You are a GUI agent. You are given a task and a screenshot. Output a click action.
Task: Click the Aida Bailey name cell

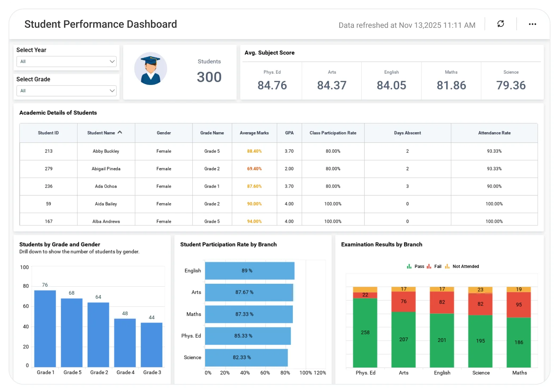(x=106, y=204)
